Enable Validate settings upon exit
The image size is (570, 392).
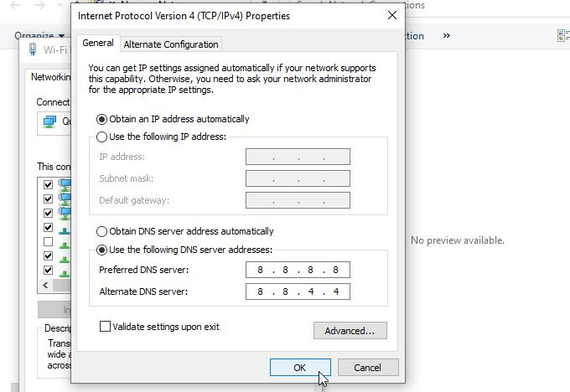[x=105, y=327]
